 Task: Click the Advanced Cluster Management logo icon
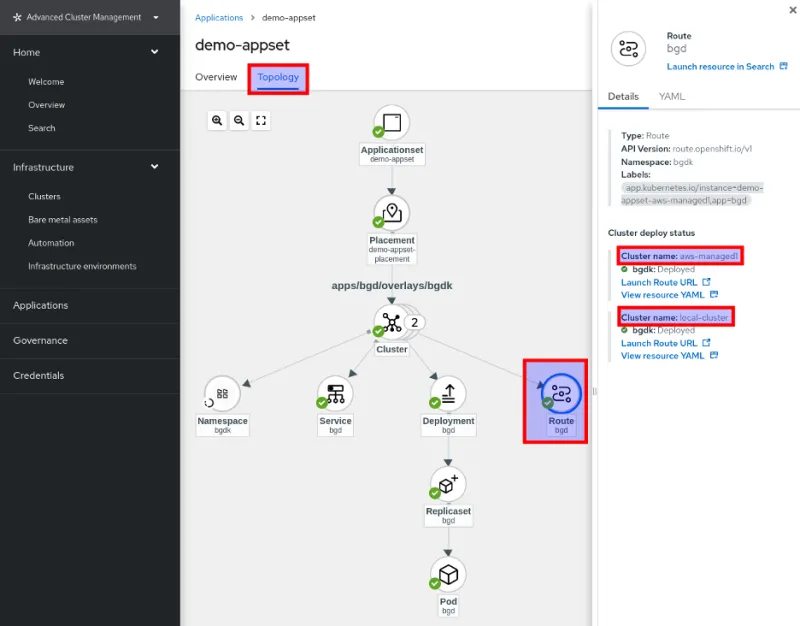click(17, 17)
